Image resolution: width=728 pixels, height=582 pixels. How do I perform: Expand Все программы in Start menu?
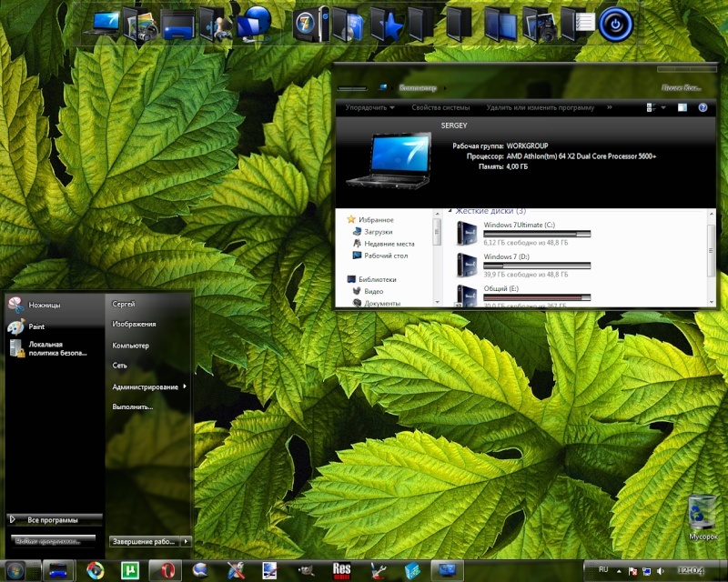point(54,520)
